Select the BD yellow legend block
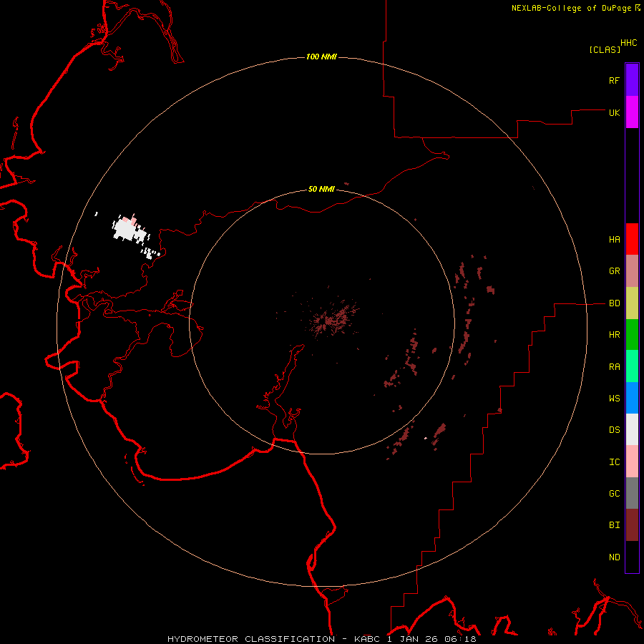Viewport: 644px width, 644px height. pos(632,303)
